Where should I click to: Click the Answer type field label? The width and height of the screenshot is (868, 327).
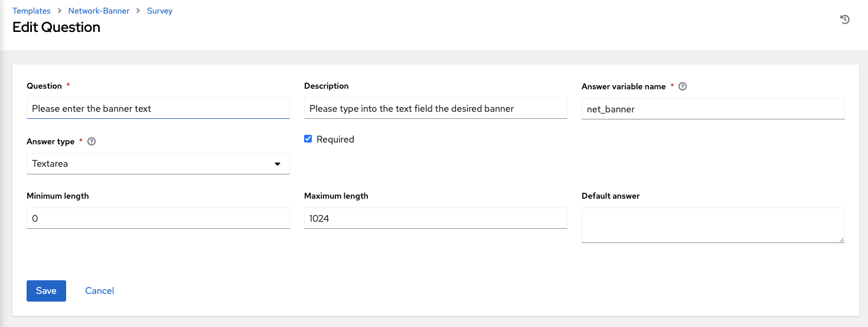click(x=51, y=142)
